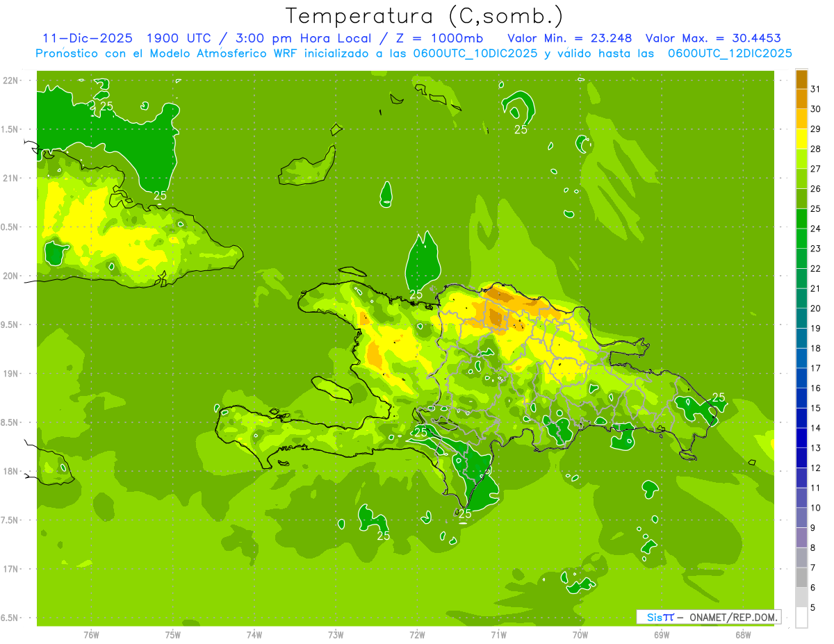The height and width of the screenshot is (644, 834).
Task: Pick the dark orange swatch above 31
Action: point(801,79)
